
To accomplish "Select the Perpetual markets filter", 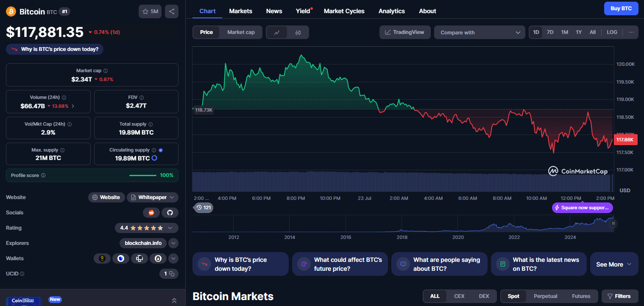I will [546, 296].
